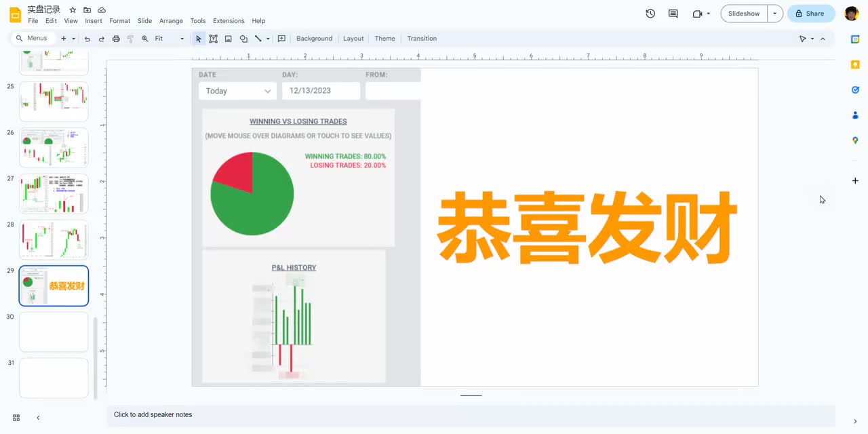Select slide 25 thumbnail
Image resolution: width=868 pixels, height=434 pixels.
(54, 102)
